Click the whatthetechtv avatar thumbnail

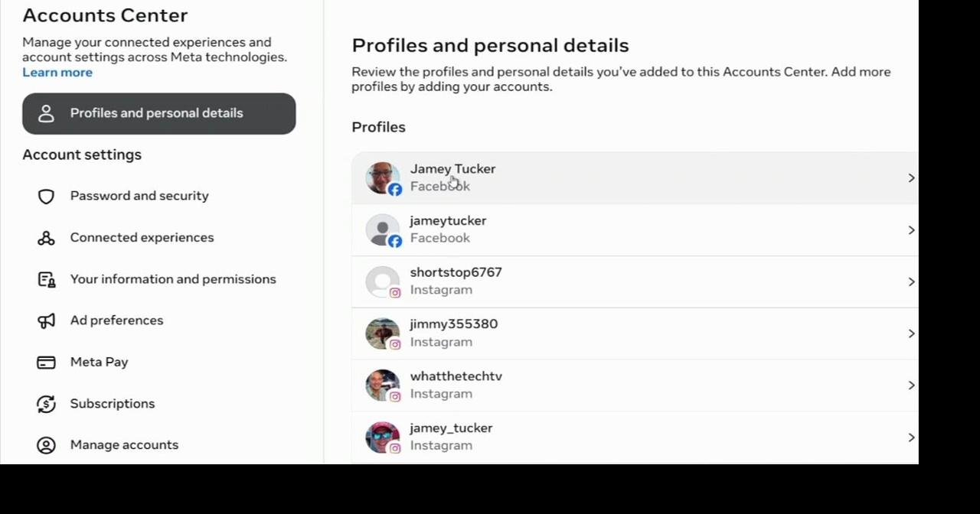(x=382, y=385)
